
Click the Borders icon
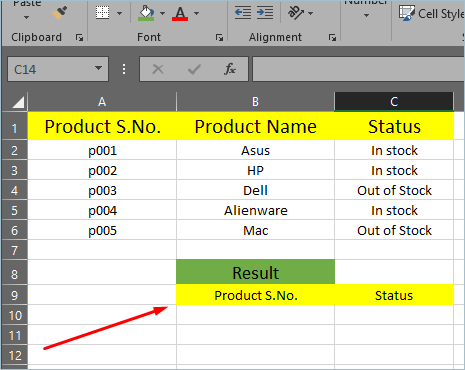[102, 13]
